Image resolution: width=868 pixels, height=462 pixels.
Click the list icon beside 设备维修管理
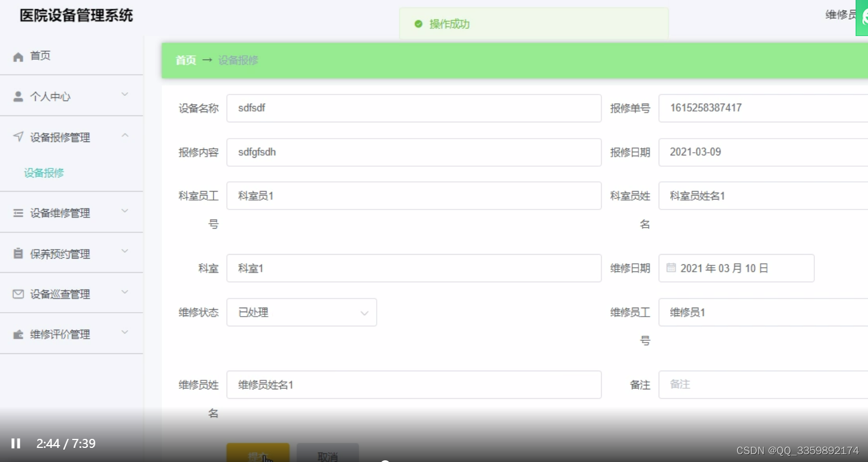(18, 213)
